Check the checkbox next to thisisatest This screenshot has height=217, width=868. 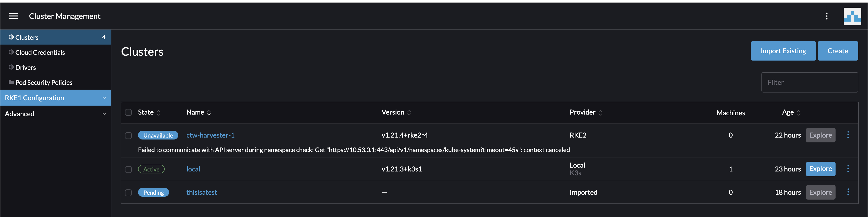point(128,192)
